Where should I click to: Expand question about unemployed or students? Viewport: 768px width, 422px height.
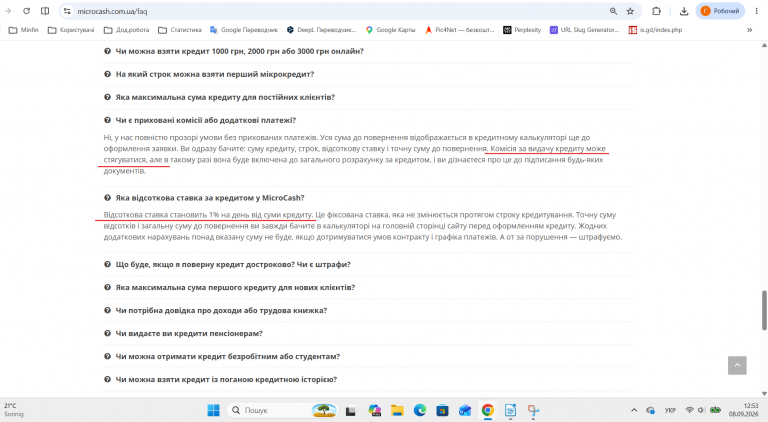point(222,356)
